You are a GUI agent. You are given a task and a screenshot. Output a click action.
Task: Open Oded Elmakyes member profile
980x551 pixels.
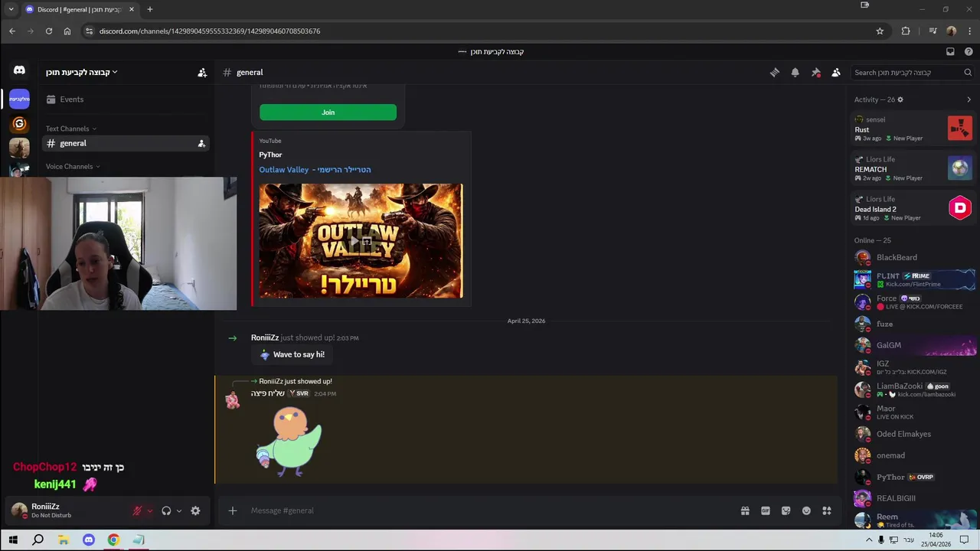(x=913, y=434)
